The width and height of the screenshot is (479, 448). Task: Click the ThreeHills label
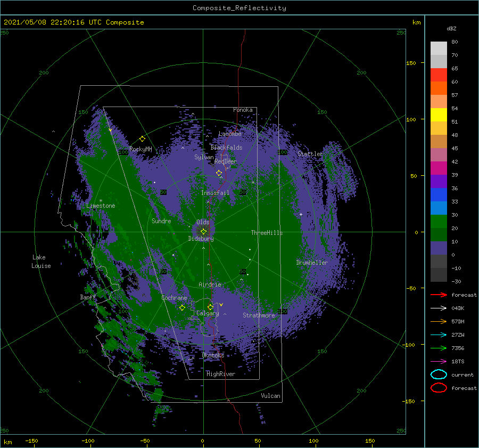(x=267, y=232)
